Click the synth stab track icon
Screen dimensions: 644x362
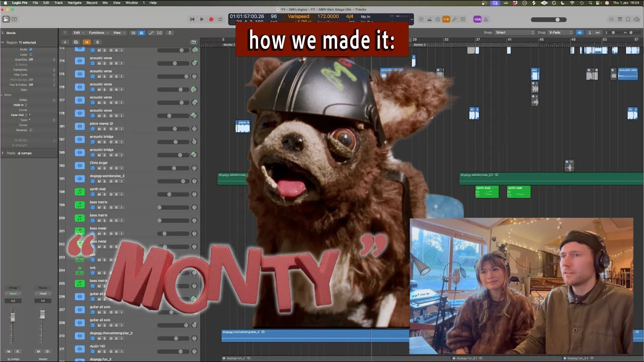79,192
